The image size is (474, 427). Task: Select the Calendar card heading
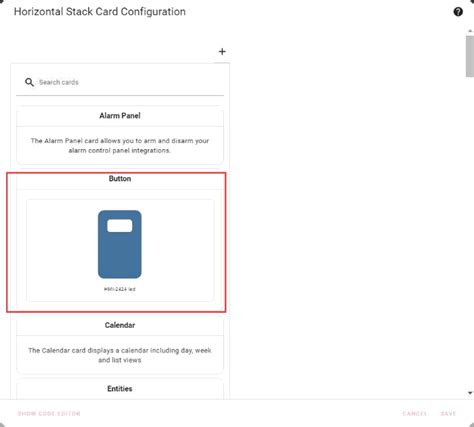coord(120,325)
